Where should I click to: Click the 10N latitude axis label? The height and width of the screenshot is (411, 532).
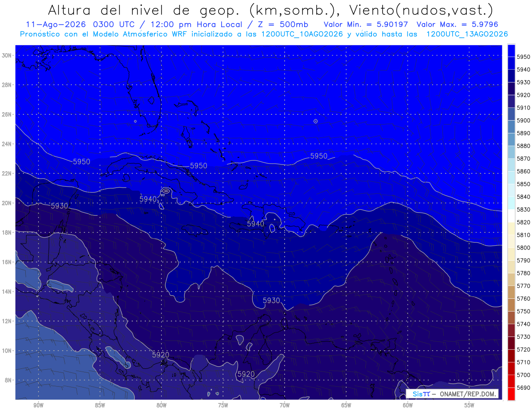click(7, 351)
